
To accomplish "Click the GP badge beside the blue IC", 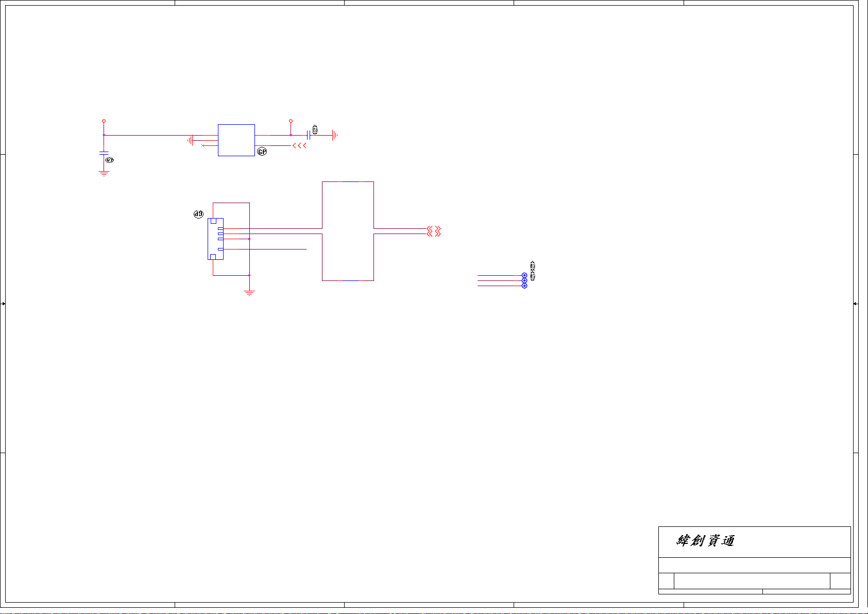I will [x=262, y=152].
